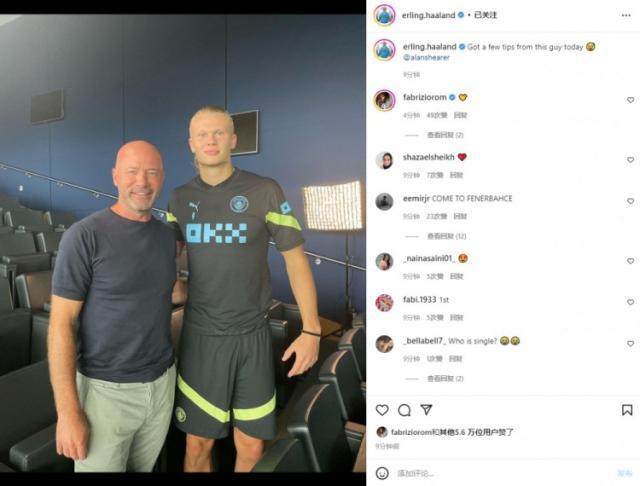Like _bellabell7_'s comment
640x486 pixels.
coord(630,344)
